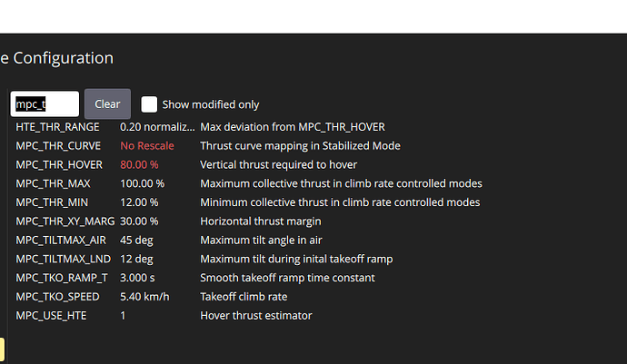This screenshot has width=627, height=364.
Task: Click the parameter search input field
Action: [45, 103]
